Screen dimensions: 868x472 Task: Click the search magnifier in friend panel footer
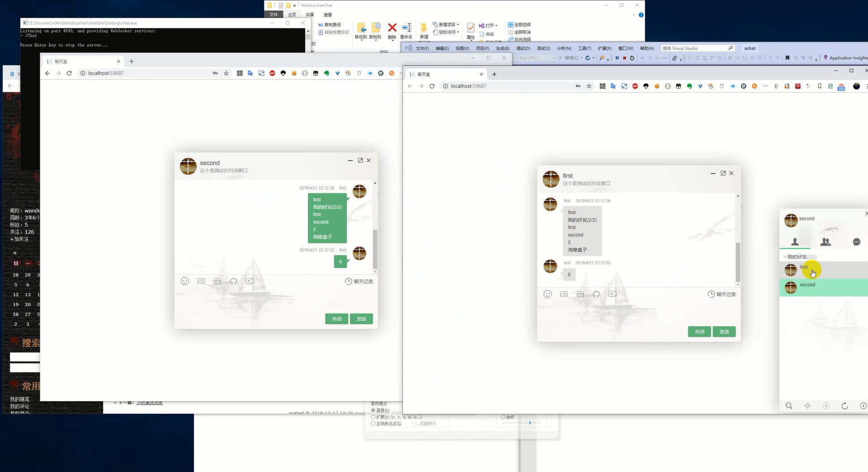pyautogui.click(x=789, y=406)
